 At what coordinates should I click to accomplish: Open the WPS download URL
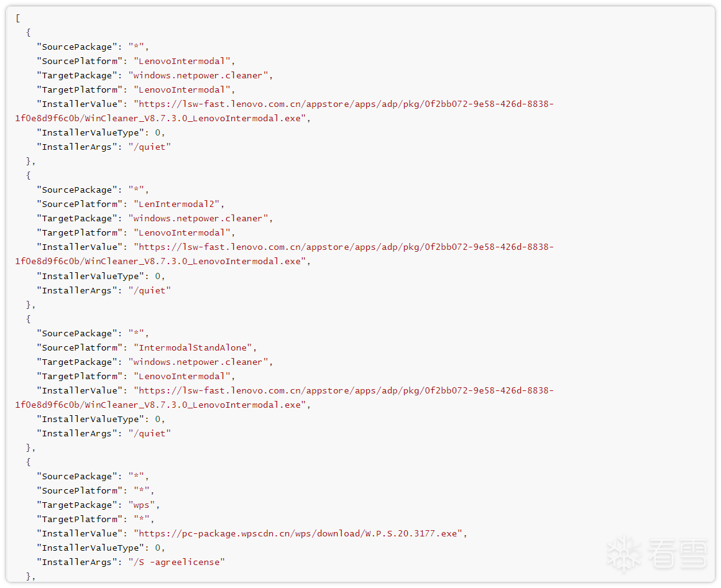tap(300, 533)
